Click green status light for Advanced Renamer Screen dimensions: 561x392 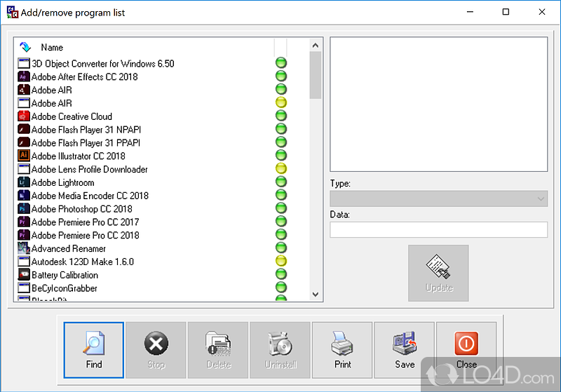pyautogui.click(x=281, y=248)
